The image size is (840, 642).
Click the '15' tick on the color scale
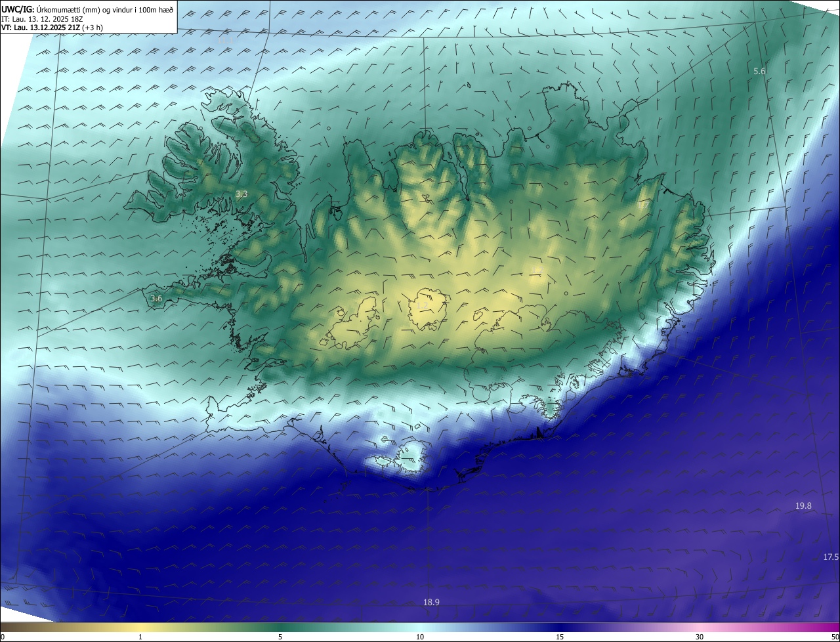560,637
